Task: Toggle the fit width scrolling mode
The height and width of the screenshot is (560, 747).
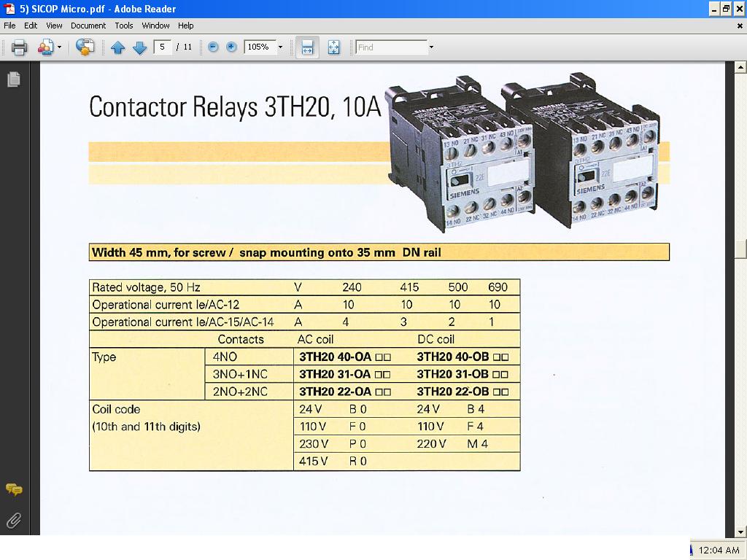Action: point(307,47)
